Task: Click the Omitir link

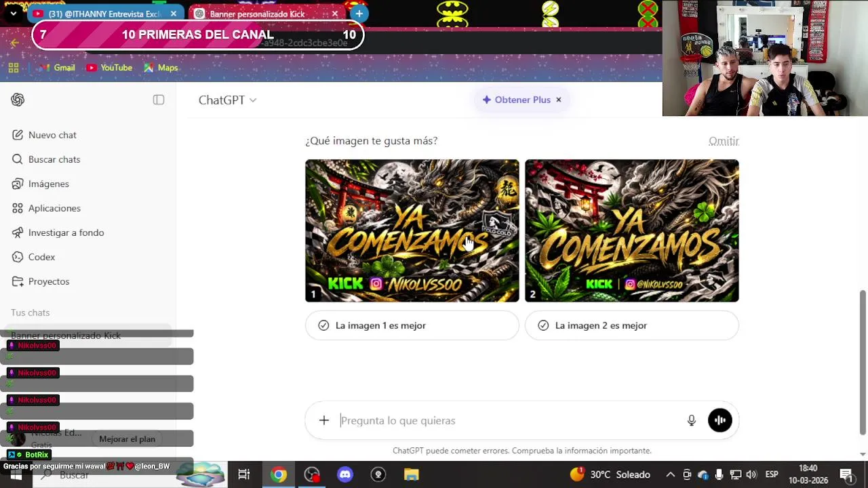Action: pyautogui.click(x=724, y=141)
